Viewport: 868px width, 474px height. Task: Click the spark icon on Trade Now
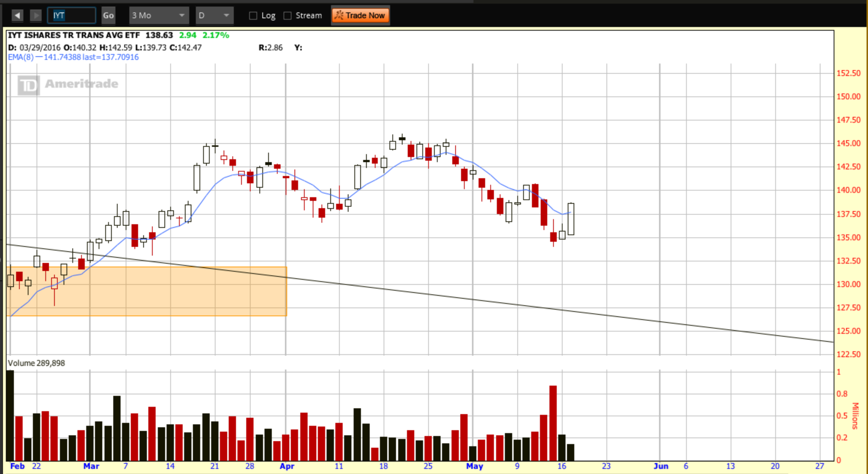tap(339, 15)
